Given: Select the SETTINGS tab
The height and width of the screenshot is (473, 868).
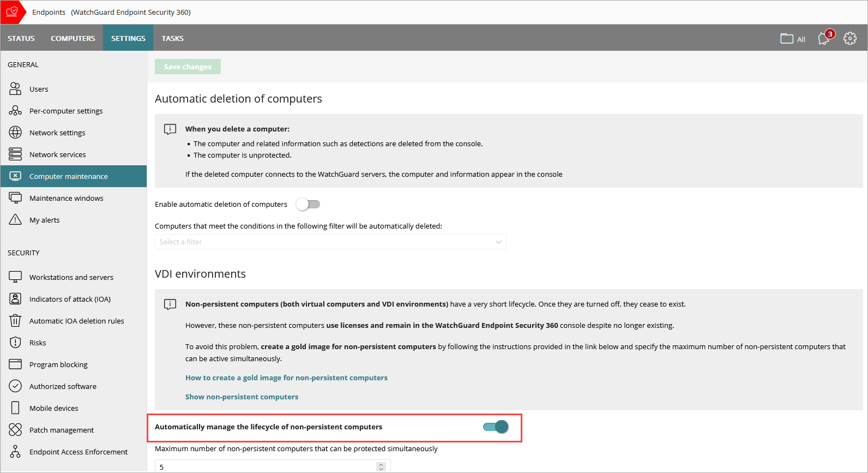Looking at the screenshot, I should 128,38.
